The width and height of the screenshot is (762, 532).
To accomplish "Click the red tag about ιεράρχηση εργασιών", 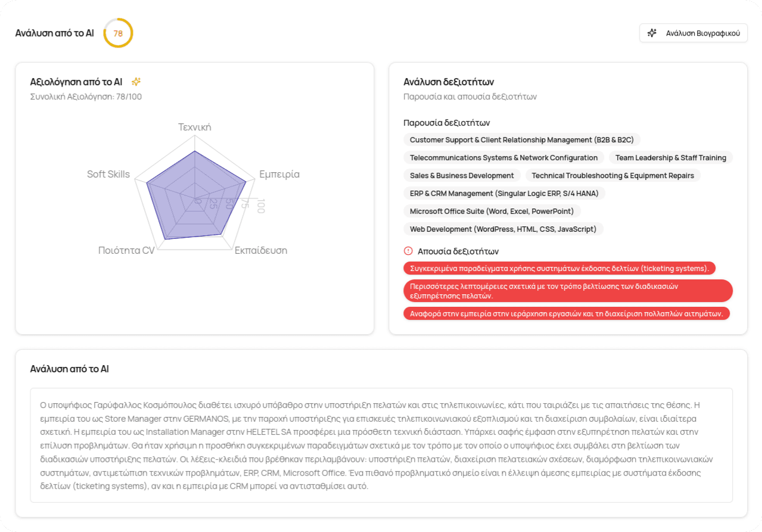I will tap(566, 313).
